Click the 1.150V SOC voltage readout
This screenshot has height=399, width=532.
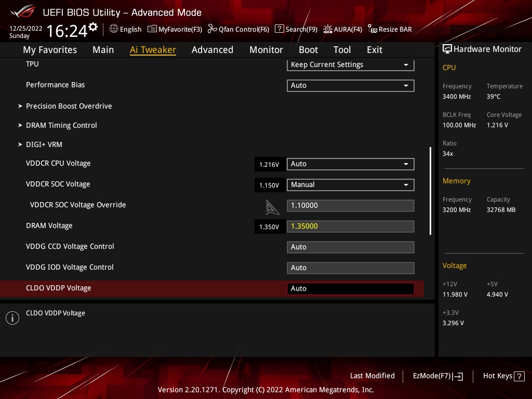(x=269, y=185)
